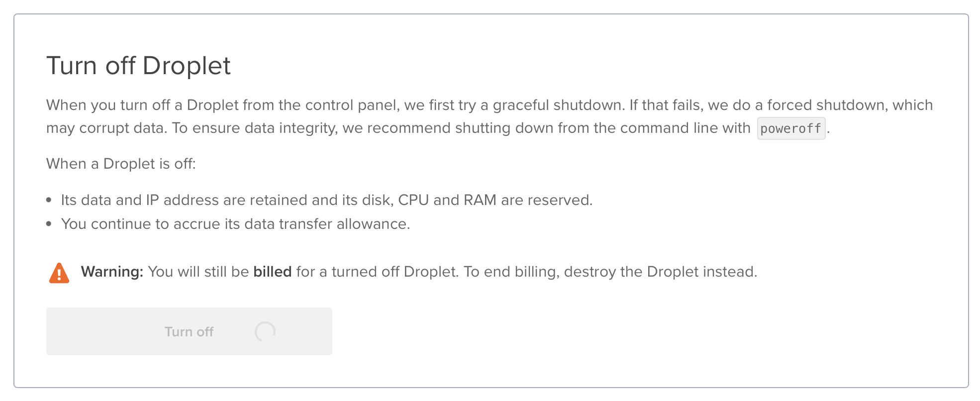
Task: Click the bullet point before data transfer line
Action: [49, 223]
